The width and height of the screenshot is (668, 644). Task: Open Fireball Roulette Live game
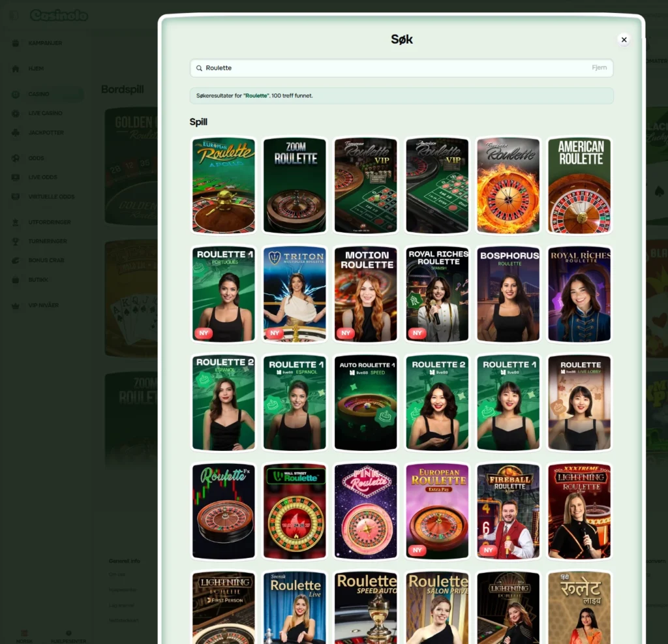click(508, 512)
